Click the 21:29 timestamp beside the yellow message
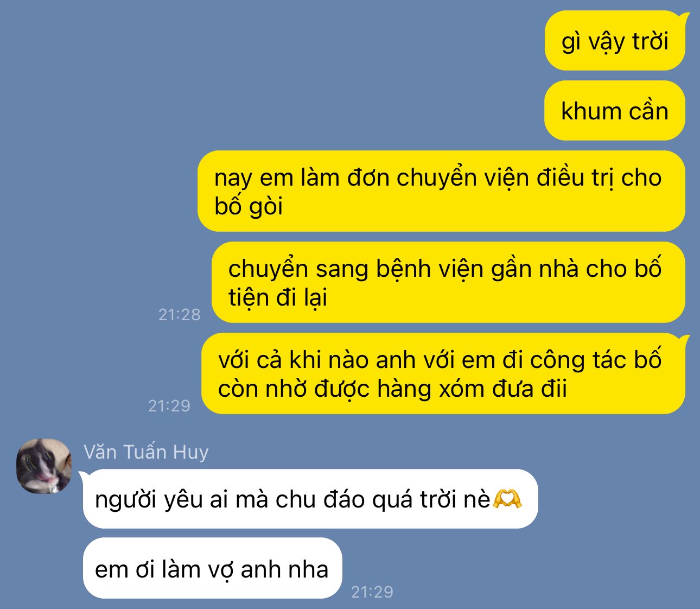 click(x=169, y=405)
